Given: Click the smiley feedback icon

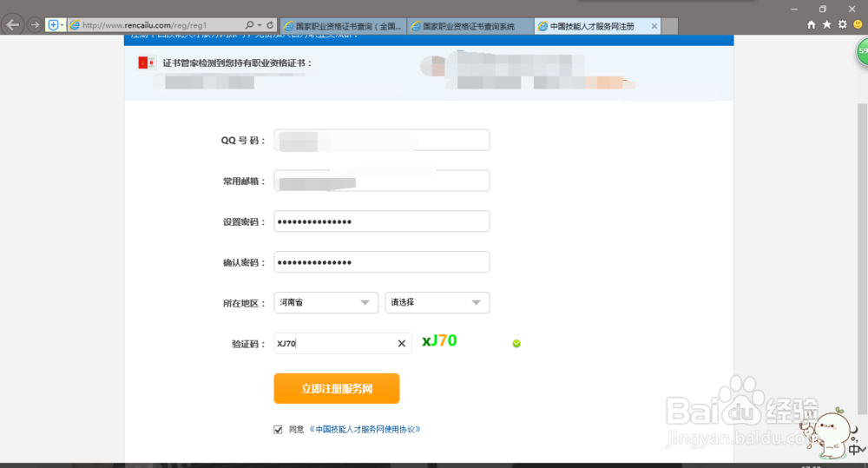Looking at the screenshot, I should [x=858, y=24].
